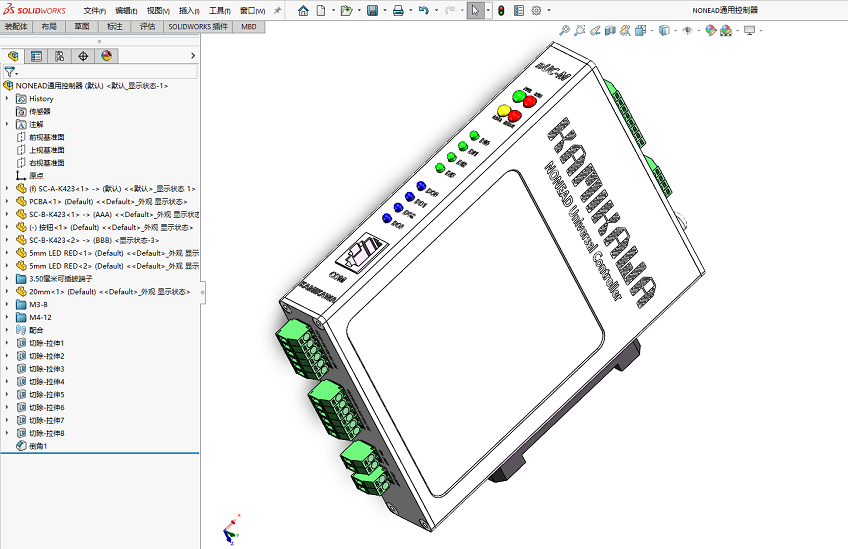
Task: Expand PCBA<1> component node
Action: point(7,201)
